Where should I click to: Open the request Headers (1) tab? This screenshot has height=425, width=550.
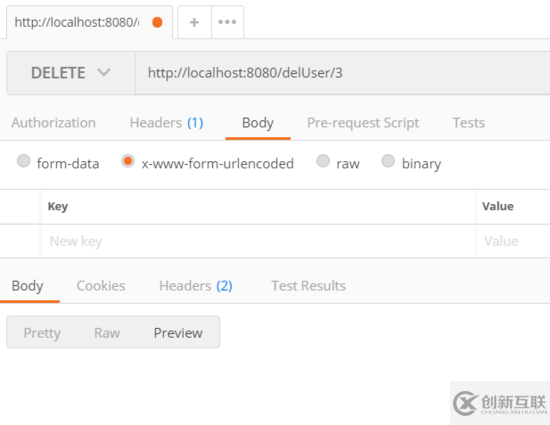click(x=166, y=123)
